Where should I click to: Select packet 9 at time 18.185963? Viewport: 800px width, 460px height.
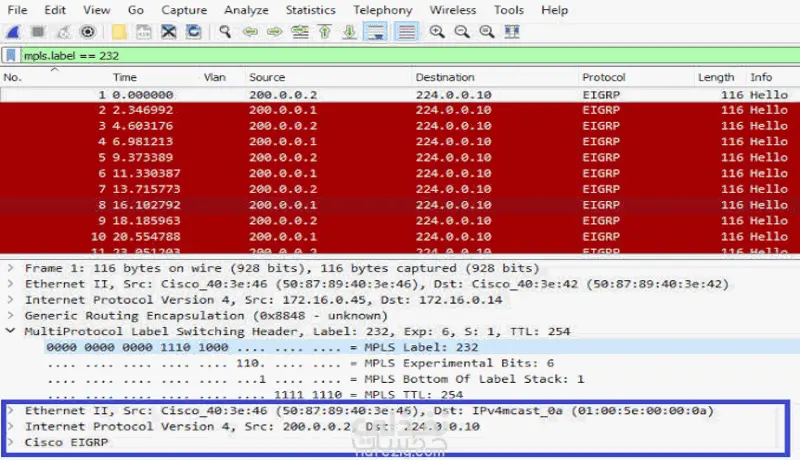(400, 221)
